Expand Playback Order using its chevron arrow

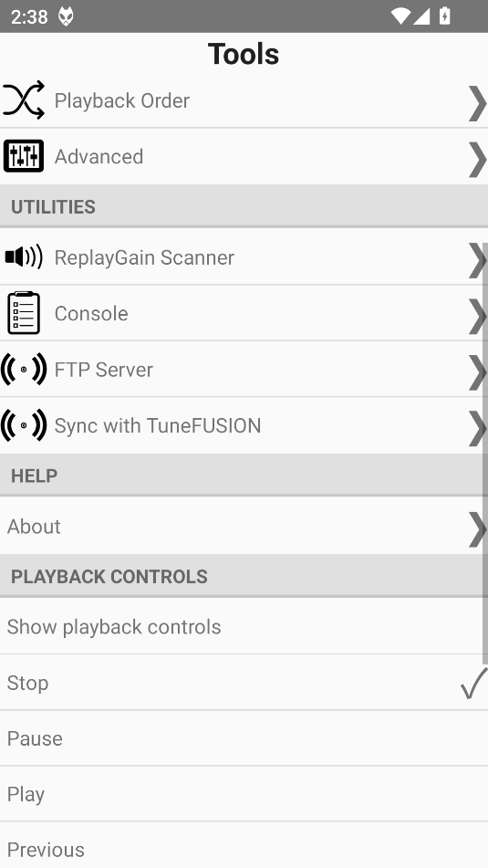476,103
